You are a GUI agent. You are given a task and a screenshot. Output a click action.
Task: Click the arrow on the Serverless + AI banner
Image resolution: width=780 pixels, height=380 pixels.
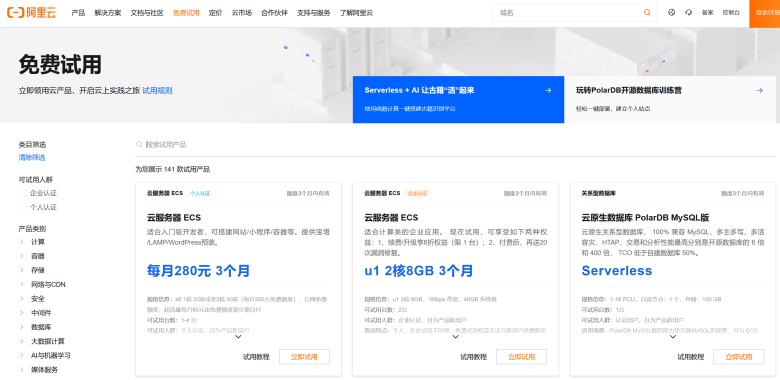tap(548, 91)
